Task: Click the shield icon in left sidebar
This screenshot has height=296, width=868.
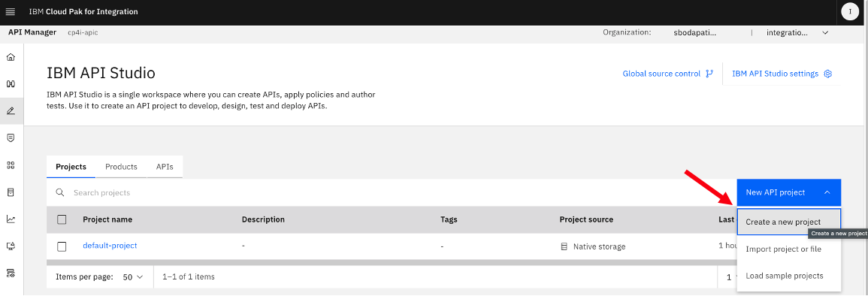Action: click(x=11, y=137)
